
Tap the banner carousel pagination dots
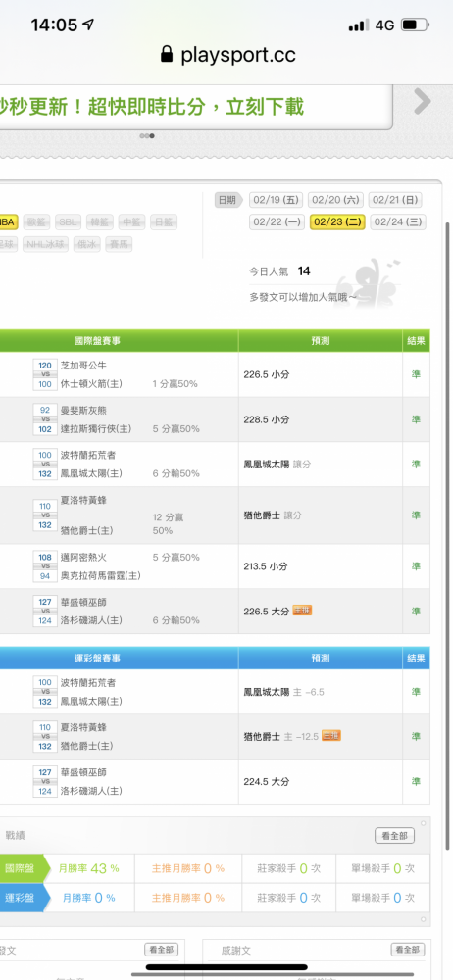click(x=148, y=135)
